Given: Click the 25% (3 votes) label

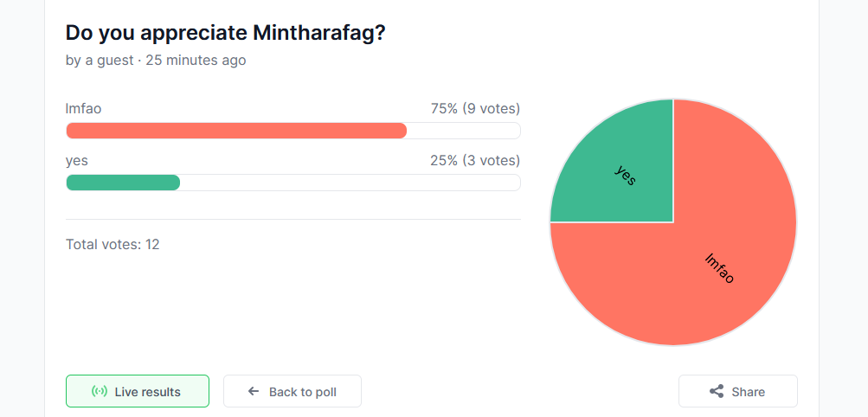Looking at the screenshot, I should (x=475, y=160).
